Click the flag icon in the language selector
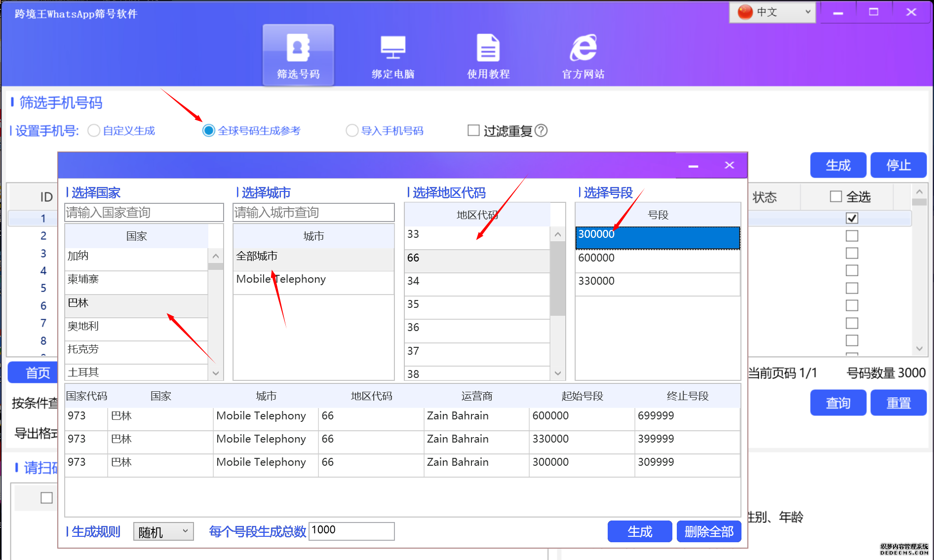This screenshot has height=560, width=934. point(745,12)
